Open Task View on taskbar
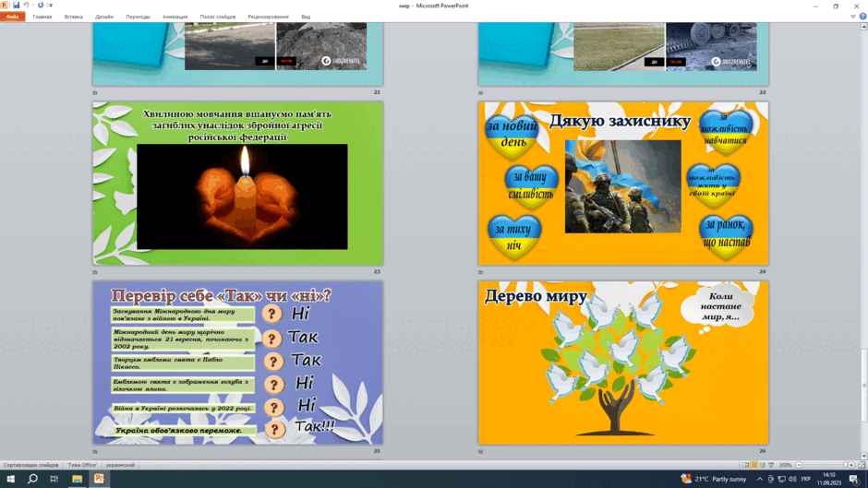Image resolution: width=868 pixels, height=488 pixels. coord(54,479)
